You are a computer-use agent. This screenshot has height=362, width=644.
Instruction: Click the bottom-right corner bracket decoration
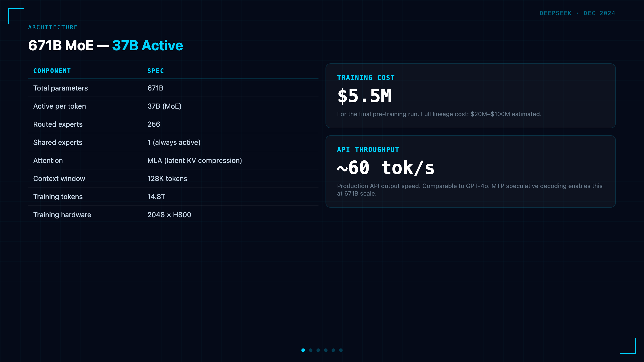(628, 346)
